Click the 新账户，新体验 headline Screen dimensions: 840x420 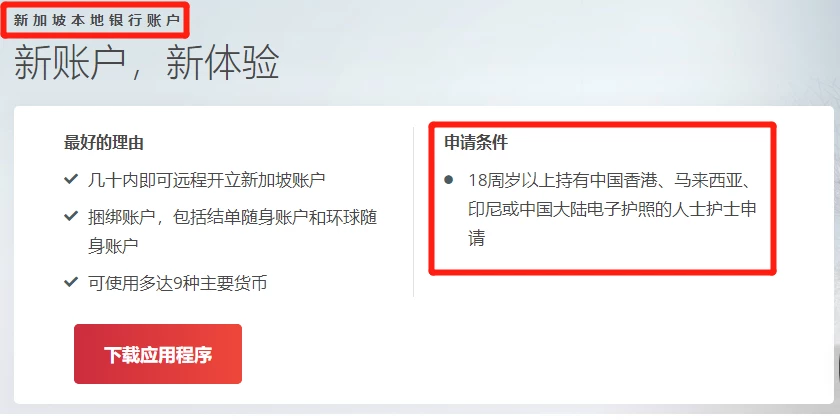click(146, 63)
